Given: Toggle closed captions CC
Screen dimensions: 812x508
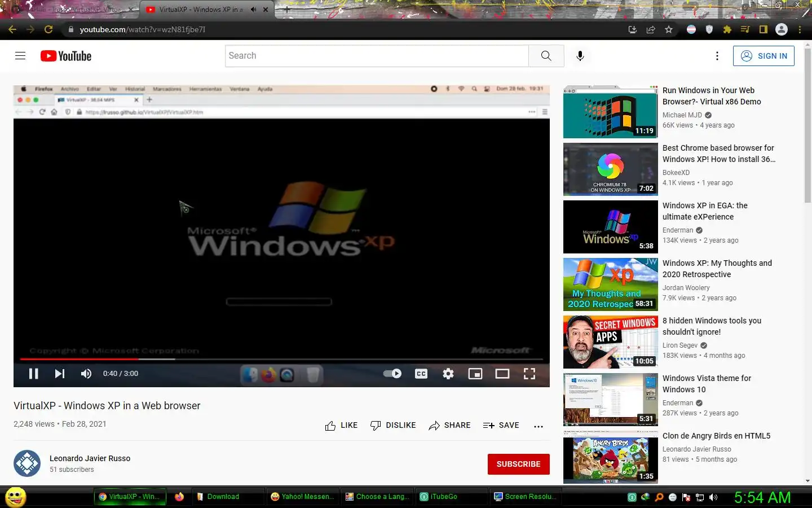Looking at the screenshot, I should tap(421, 374).
